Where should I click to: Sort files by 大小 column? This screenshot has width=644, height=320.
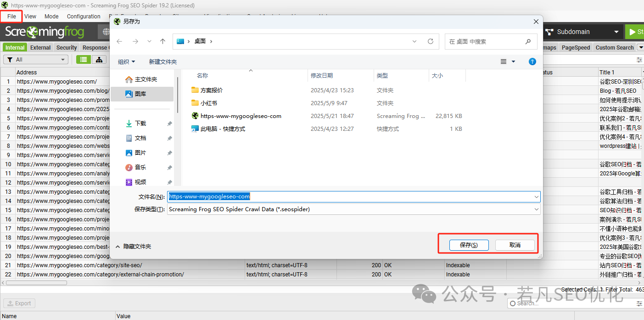coord(437,76)
